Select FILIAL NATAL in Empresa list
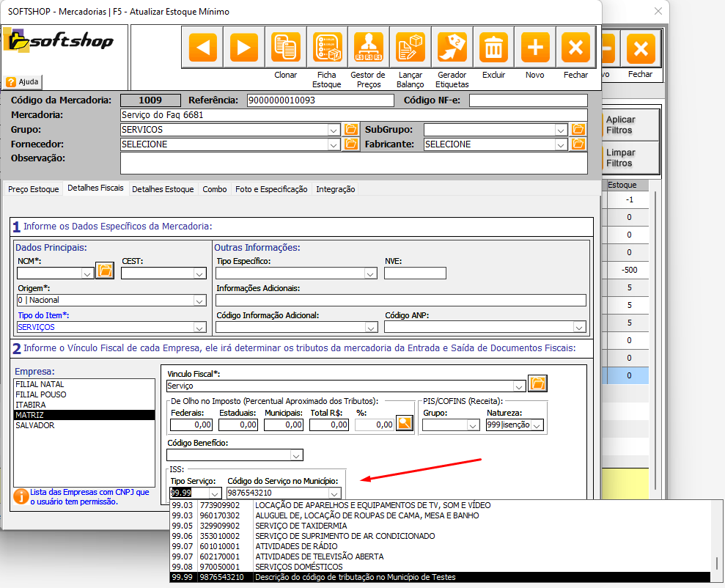 pos(40,384)
